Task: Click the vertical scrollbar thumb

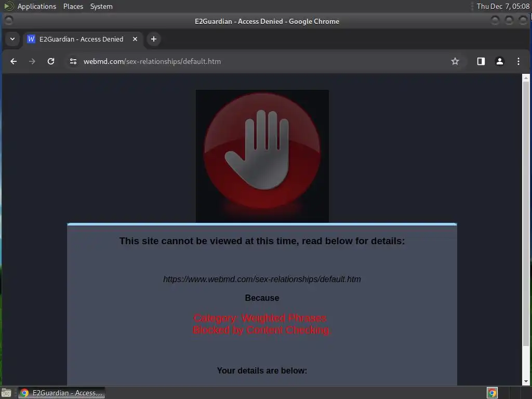Action: (526, 214)
